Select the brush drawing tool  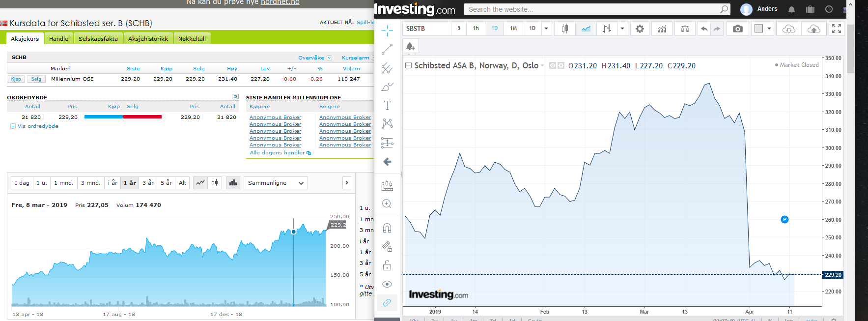pos(387,87)
